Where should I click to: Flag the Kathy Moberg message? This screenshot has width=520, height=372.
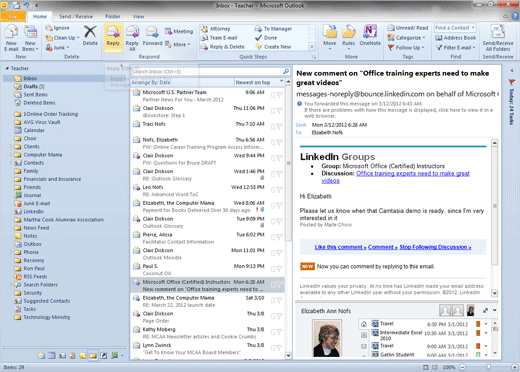279,332
